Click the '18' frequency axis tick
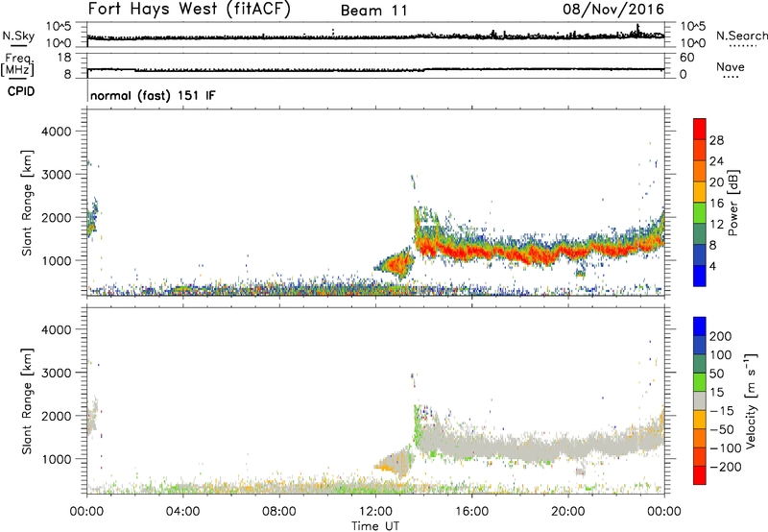768x532 pixels. (x=64, y=58)
